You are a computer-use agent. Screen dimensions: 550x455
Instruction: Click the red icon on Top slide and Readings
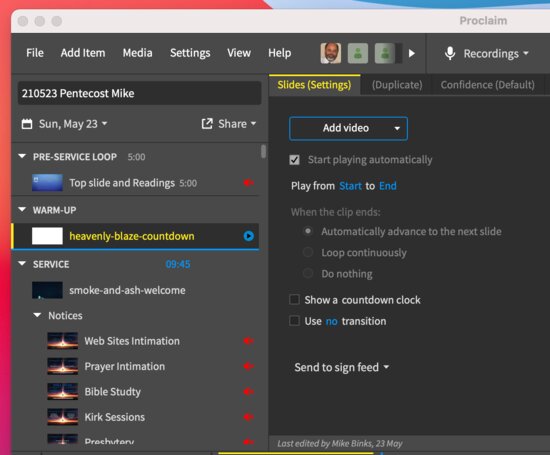pyautogui.click(x=249, y=182)
